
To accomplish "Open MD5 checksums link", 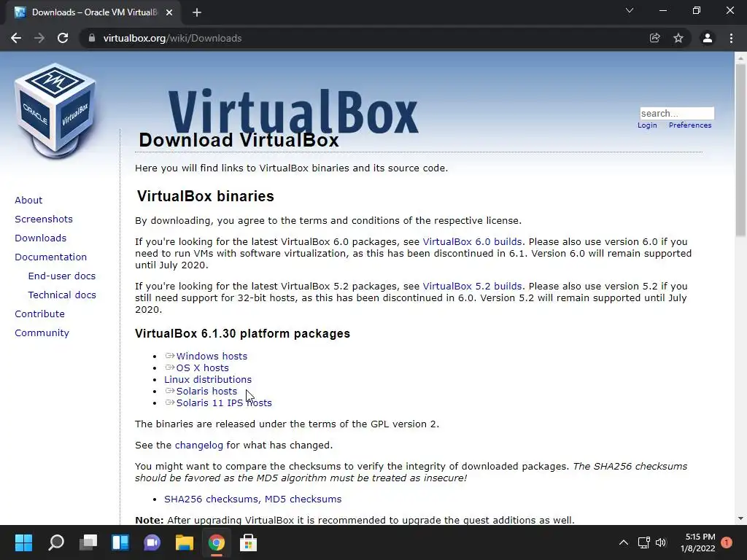I will 303,499.
